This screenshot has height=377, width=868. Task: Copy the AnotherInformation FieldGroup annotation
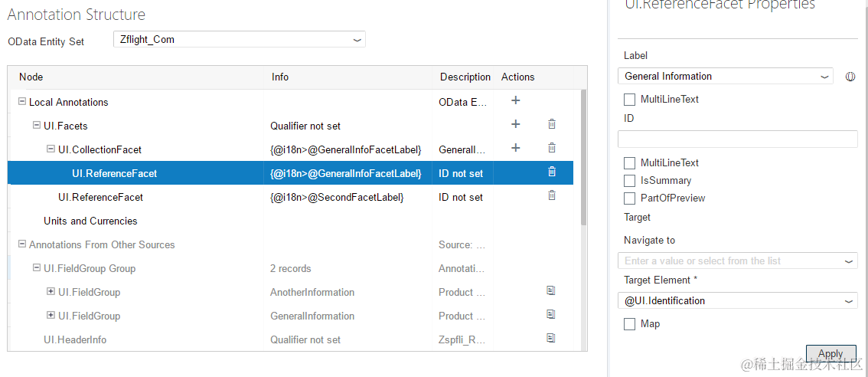[551, 290]
